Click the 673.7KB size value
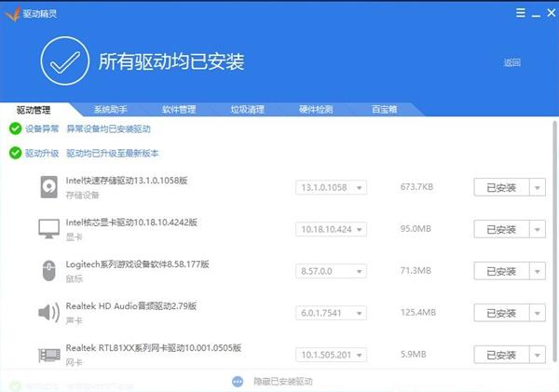The image size is (559, 392). (x=416, y=187)
